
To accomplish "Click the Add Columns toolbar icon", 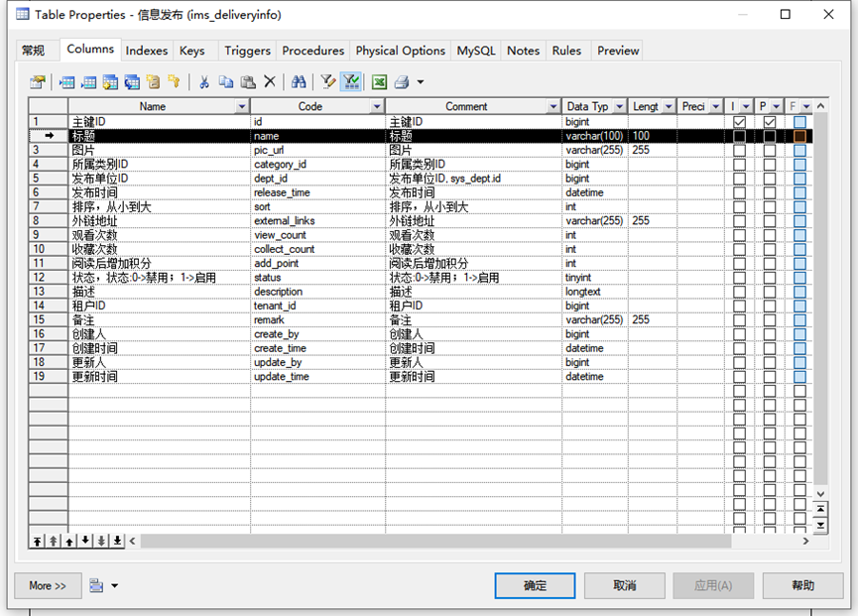I will point(110,82).
